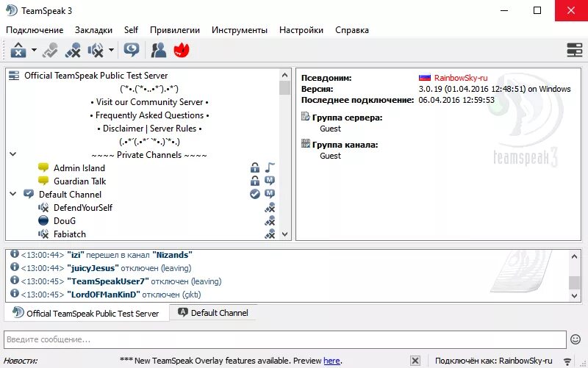Click the server layout icon at toolbar right
This screenshot has height=368, width=588.
pyautogui.click(x=574, y=50)
